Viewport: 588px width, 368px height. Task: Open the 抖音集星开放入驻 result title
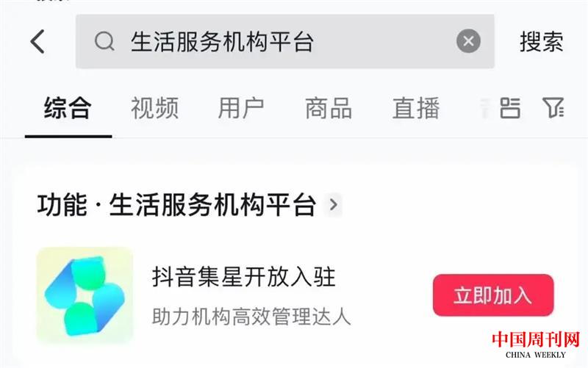click(x=244, y=277)
